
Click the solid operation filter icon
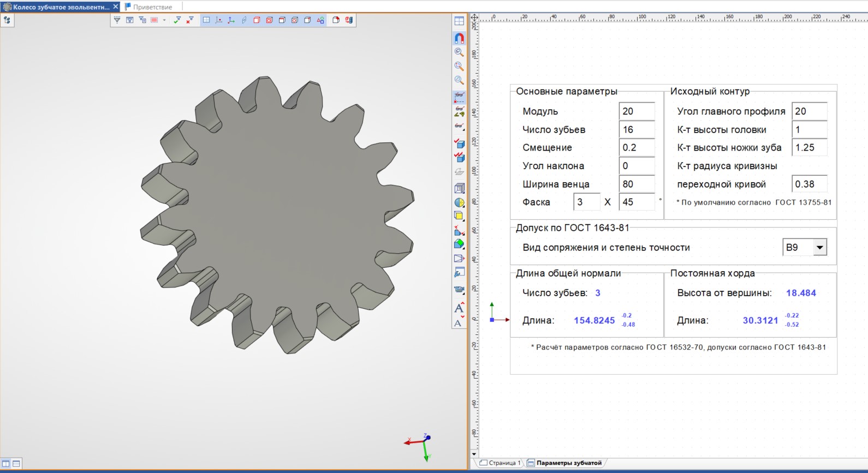pos(336,20)
